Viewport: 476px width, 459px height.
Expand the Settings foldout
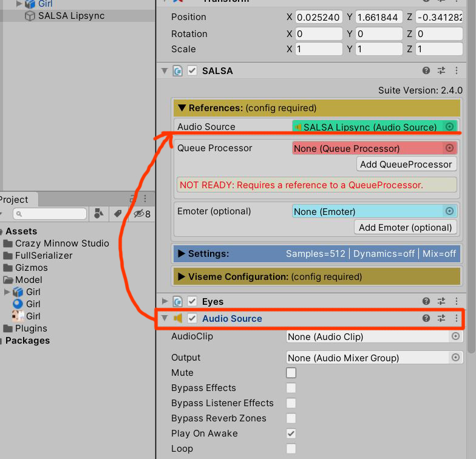[181, 253]
